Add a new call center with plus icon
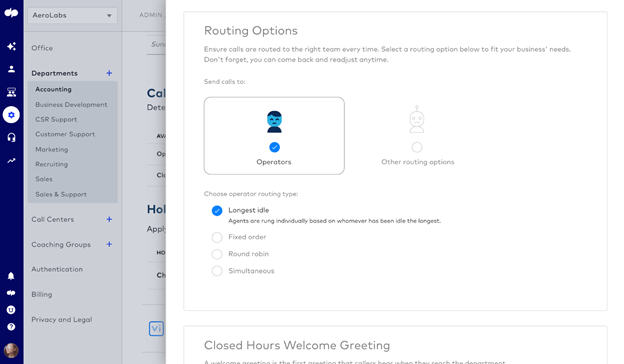Image resolution: width=624 pixels, height=364 pixels. click(x=109, y=219)
